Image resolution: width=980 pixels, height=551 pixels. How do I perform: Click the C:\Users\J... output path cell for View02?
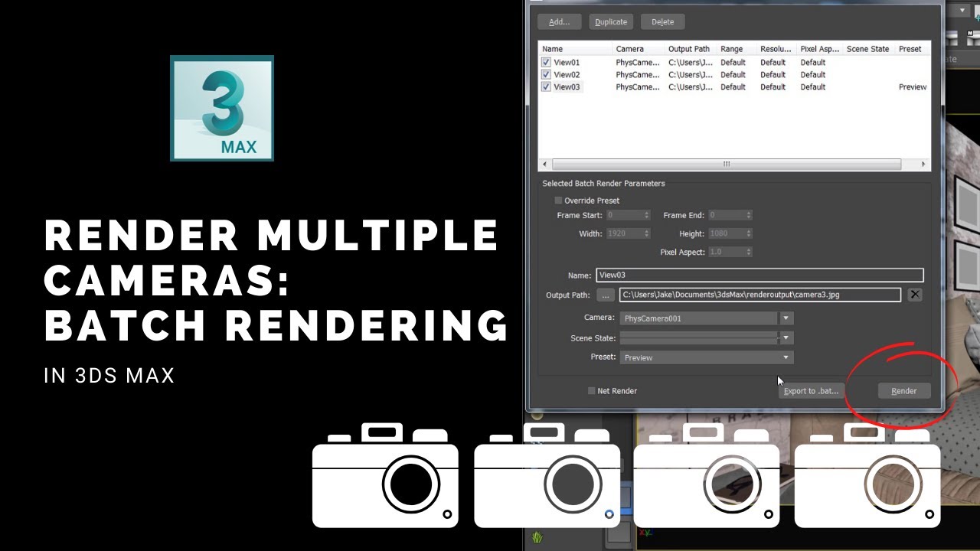click(691, 75)
